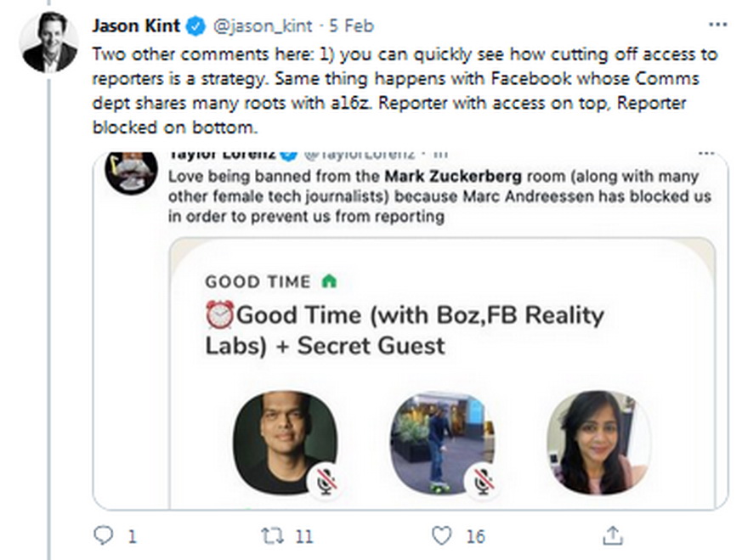Image resolution: width=748 pixels, height=560 pixels.
Task: Open the share icon under the tweet
Action: coord(613,535)
